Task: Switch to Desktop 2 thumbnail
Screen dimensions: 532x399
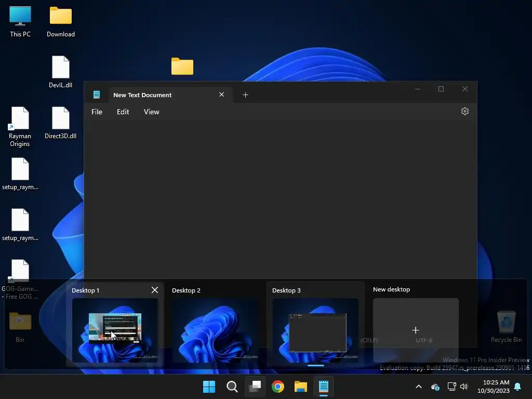Action: click(x=215, y=330)
